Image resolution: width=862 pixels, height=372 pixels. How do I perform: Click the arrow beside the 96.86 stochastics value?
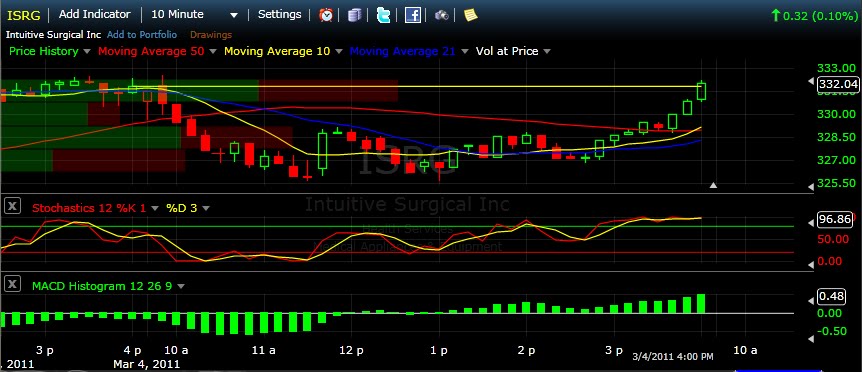pyautogui.click(x=810, y=223)
